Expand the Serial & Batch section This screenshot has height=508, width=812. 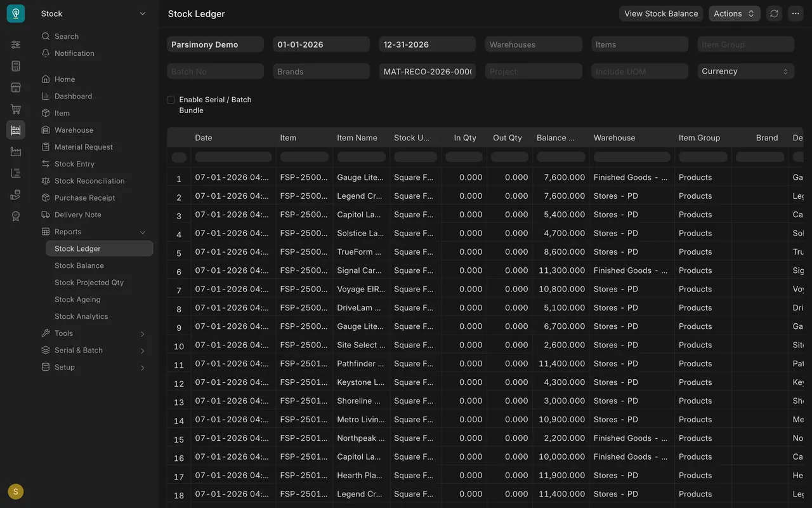coord(143,351)
